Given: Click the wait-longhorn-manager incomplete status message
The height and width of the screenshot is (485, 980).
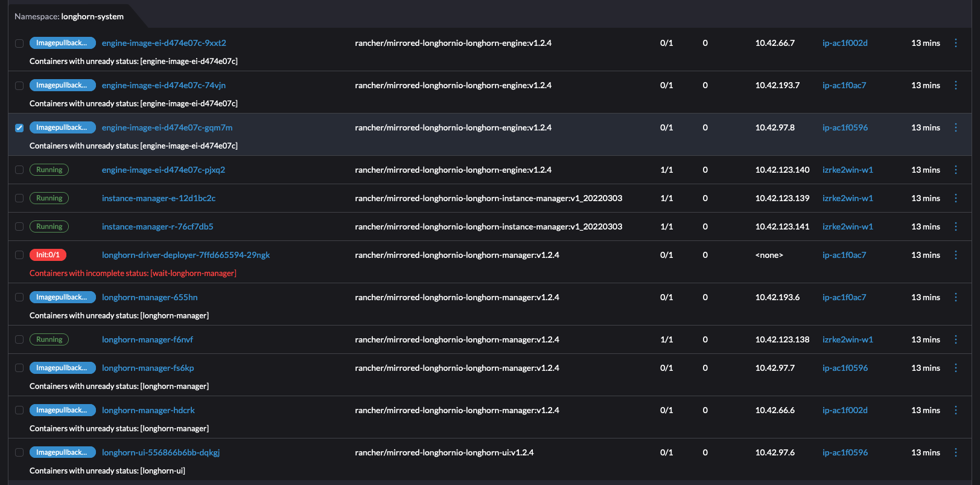Looking at the screenshot, I should [133, 273].
